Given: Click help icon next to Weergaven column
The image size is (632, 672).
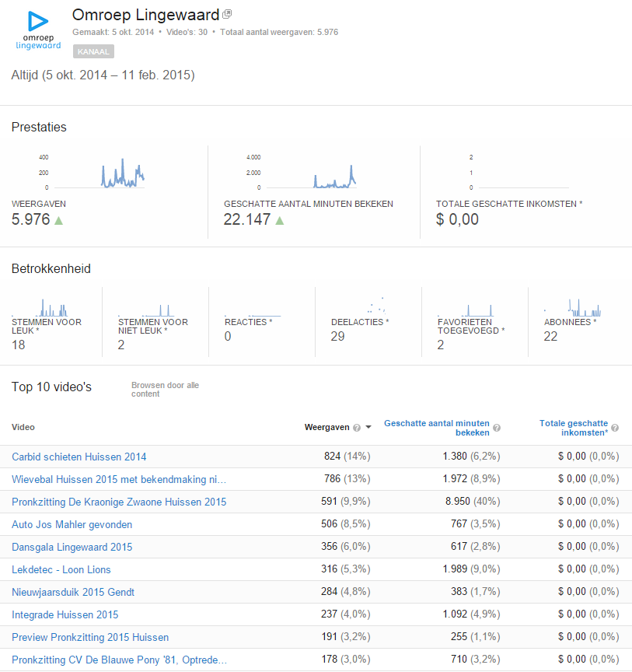Looking at the screenshot, I should click(x=357, y=428).
